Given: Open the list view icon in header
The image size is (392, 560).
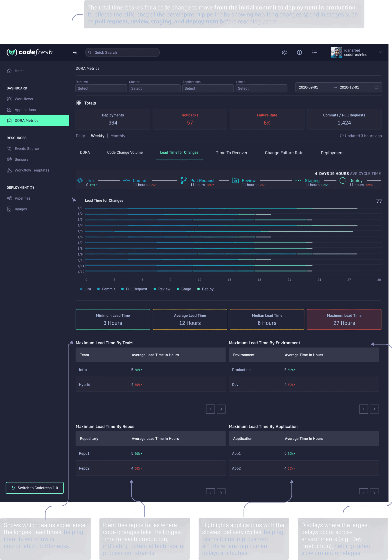Looking at the screenshot, I should [314, 52].
